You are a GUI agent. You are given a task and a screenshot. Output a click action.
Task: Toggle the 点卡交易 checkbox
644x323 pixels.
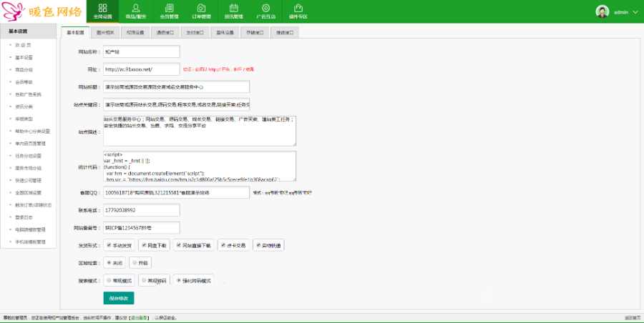point(223,245)
